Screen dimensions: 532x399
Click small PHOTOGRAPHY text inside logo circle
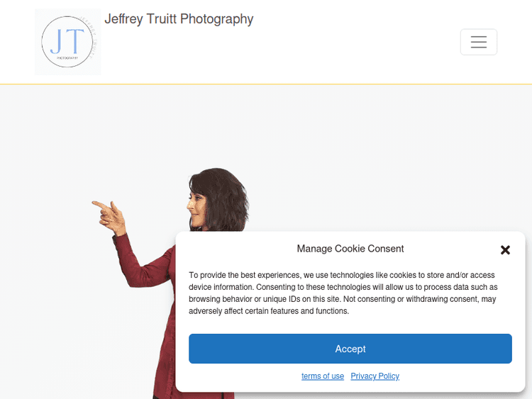[67, 58]
